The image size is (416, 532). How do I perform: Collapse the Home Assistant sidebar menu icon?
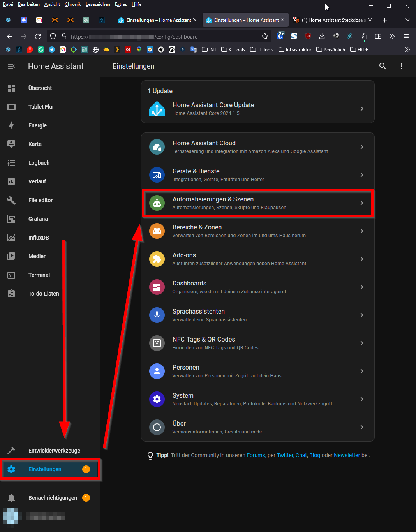(x=11, y=66)
